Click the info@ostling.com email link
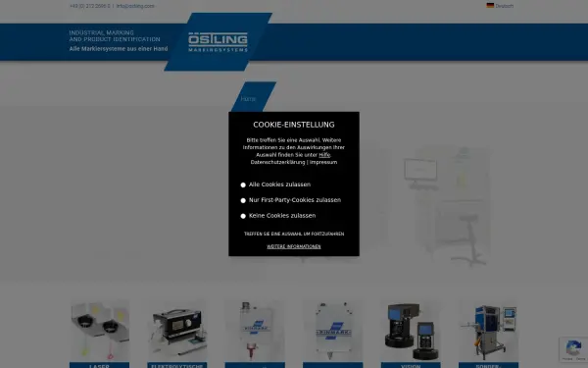Screen dimensions: 588x368 coord(135,6)
